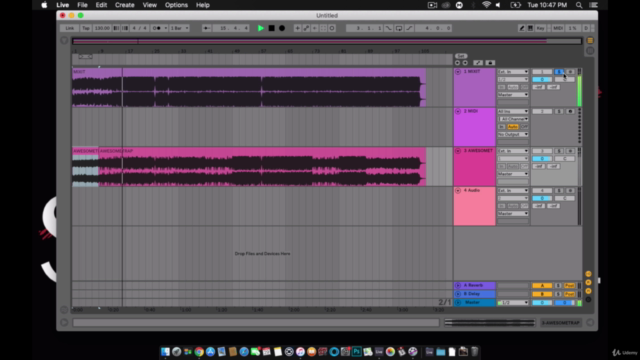Click track 4 Audio pan control
This screenshot has height=360, width=640.
(x=564, y=198)
